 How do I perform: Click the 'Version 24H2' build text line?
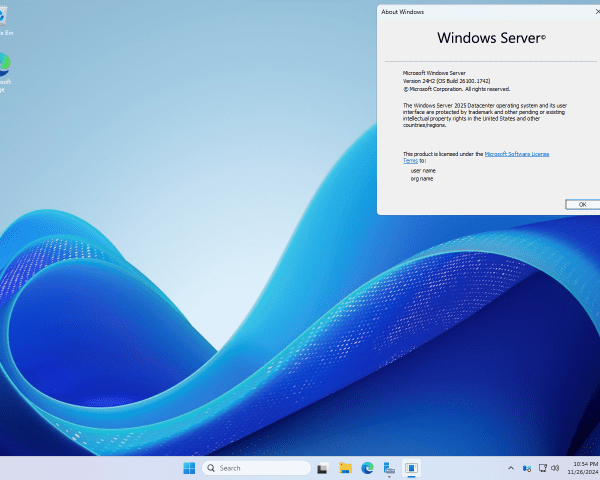[446, 81]
